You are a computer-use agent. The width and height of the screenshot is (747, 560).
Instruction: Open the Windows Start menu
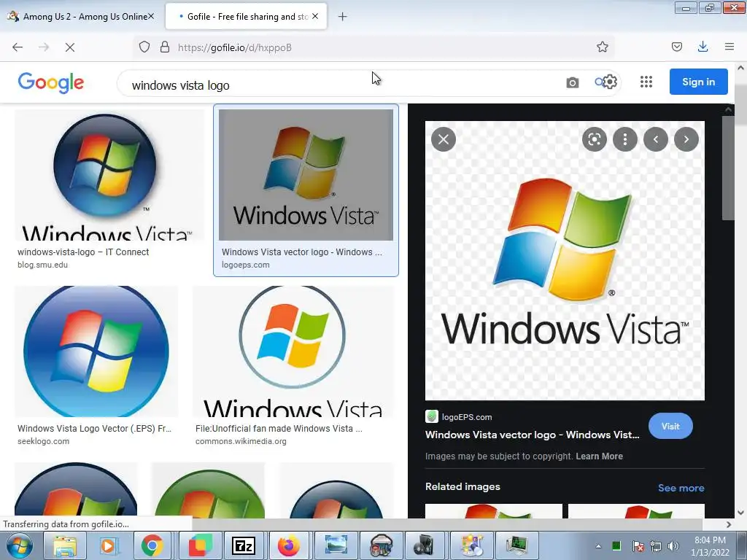coord(20,545)
